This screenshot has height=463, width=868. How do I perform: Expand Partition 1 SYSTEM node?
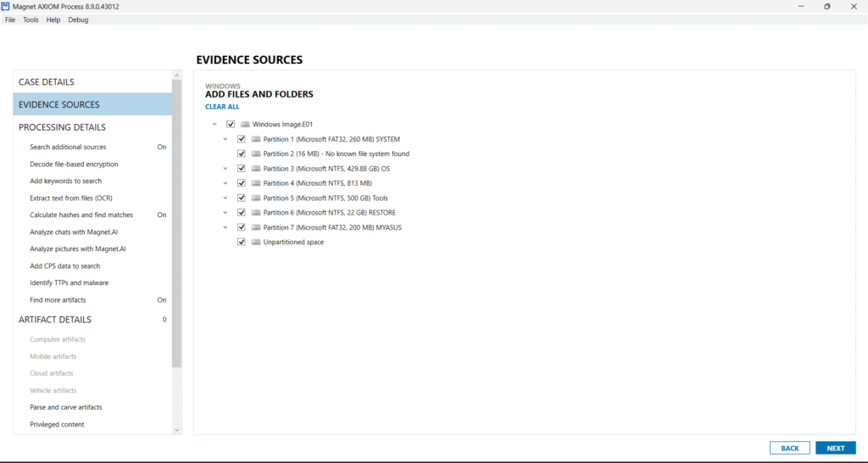coord(225,139)
